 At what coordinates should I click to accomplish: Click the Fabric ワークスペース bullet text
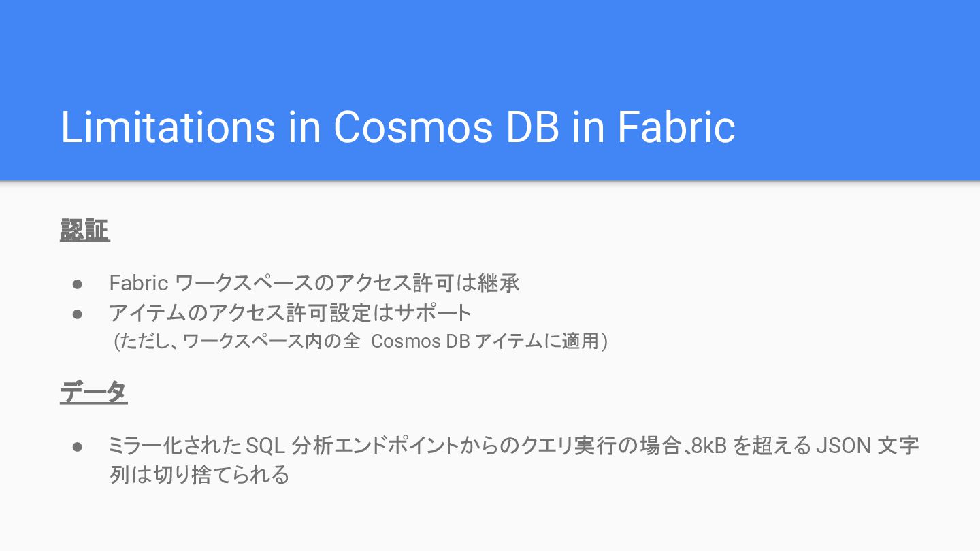(314, 282)
